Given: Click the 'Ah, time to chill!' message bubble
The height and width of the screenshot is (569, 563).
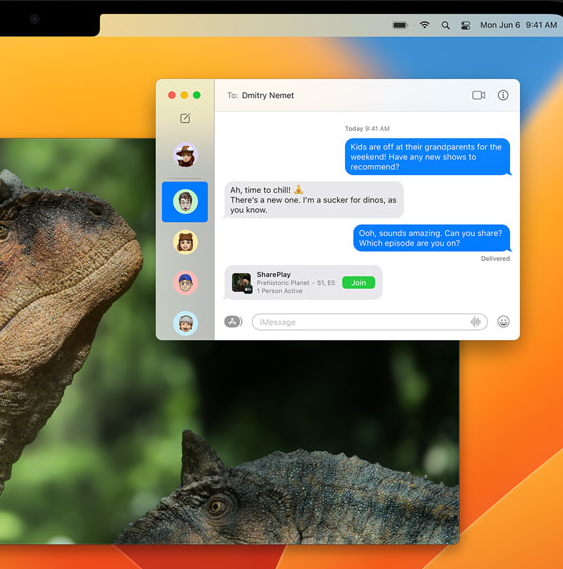Looking at the screenshot, I should point(314,200).
